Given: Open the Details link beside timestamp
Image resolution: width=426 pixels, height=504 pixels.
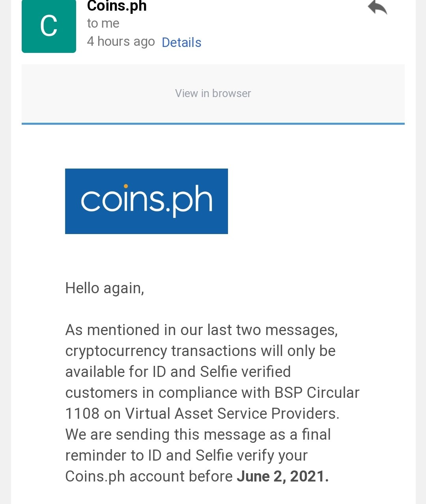Looking at the screenshot, I should [181, 42].
